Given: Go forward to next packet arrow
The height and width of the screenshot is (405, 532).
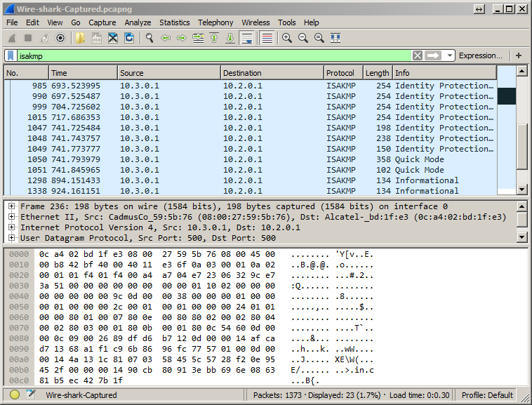Looking at the screenshot, I should pos(182,38).
